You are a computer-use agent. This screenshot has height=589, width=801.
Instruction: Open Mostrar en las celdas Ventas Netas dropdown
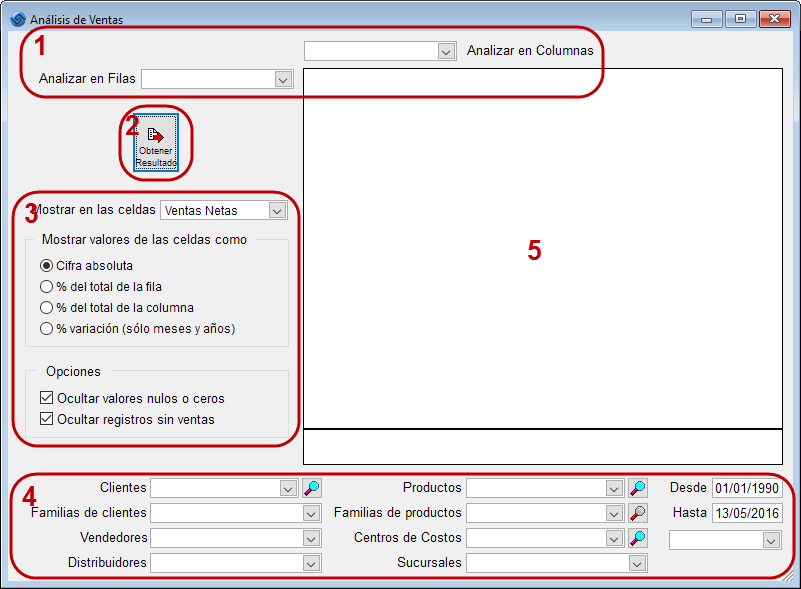[x=277, y=210]
